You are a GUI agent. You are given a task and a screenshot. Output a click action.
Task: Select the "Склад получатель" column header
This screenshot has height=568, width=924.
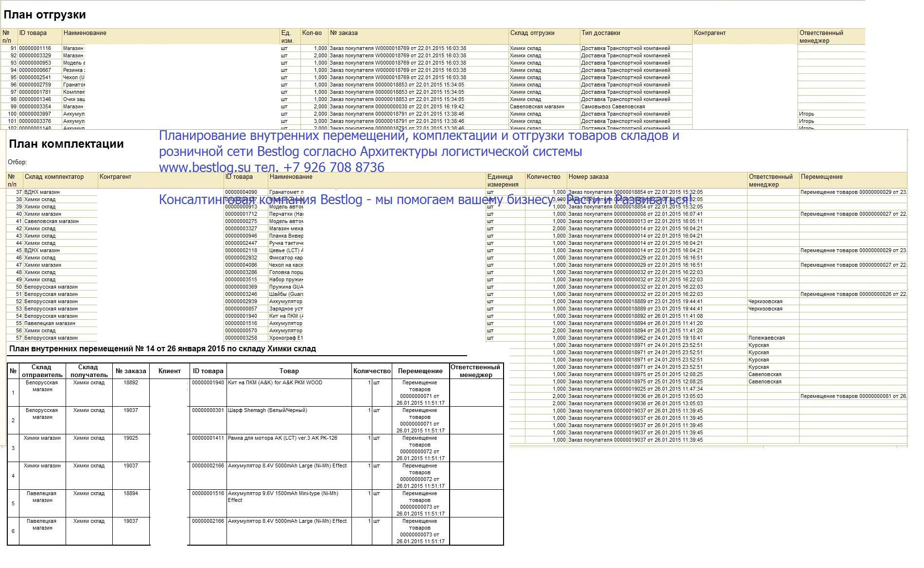(89, 371)
